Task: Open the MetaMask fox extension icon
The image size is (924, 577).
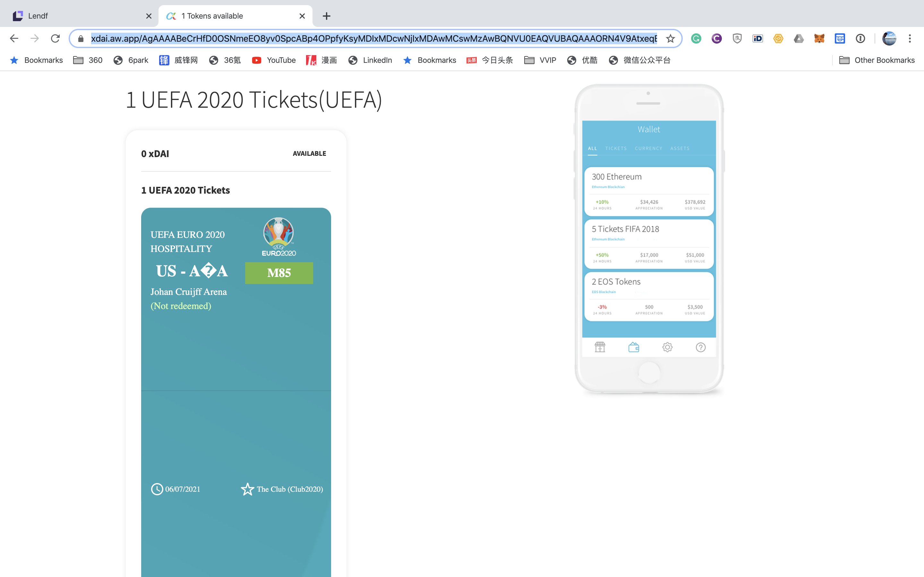Action: [820, 38]
